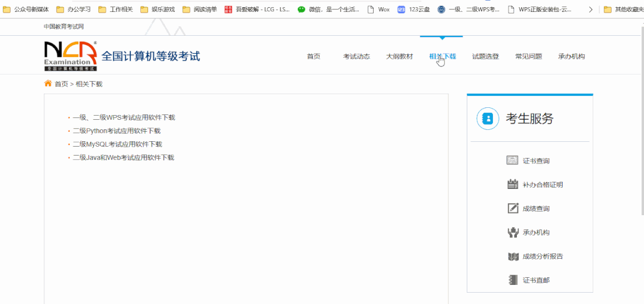
Task: Click the 首页 breadcrumb link
Action: click(61, 84)
